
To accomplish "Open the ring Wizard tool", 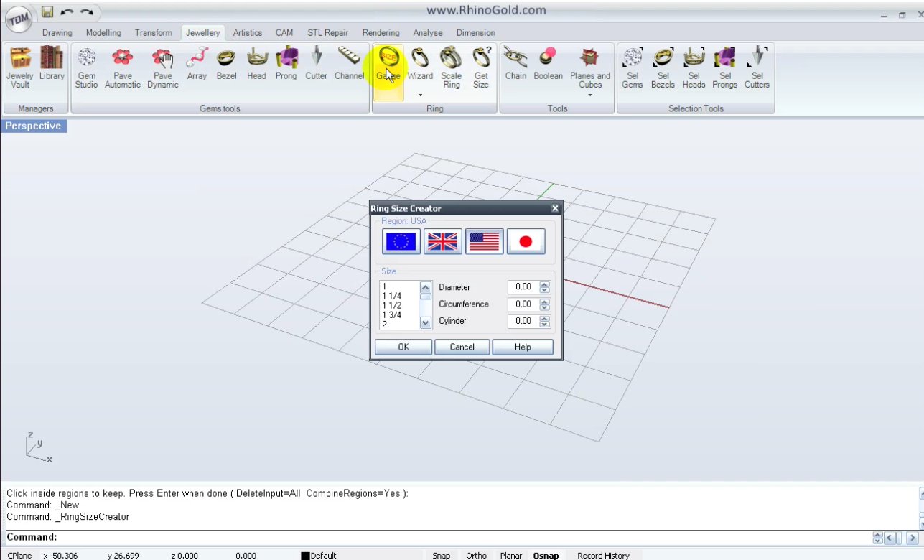I will pyautogui.click(x=421, y=64).
